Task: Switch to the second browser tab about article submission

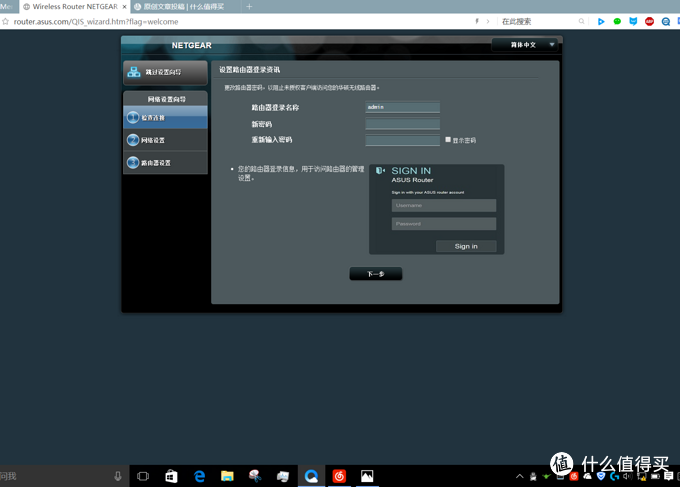Action: pyautogui.click(x=184, y=7)
